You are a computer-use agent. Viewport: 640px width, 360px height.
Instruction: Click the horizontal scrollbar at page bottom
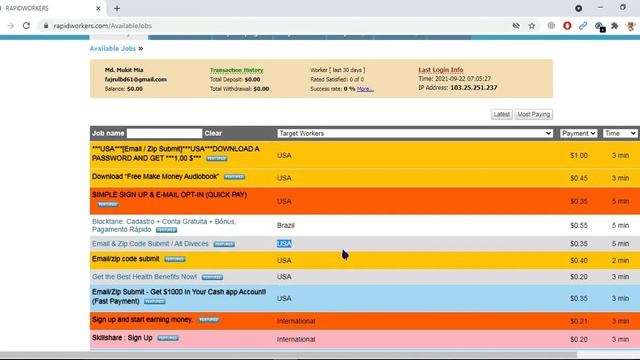(289, 355)
